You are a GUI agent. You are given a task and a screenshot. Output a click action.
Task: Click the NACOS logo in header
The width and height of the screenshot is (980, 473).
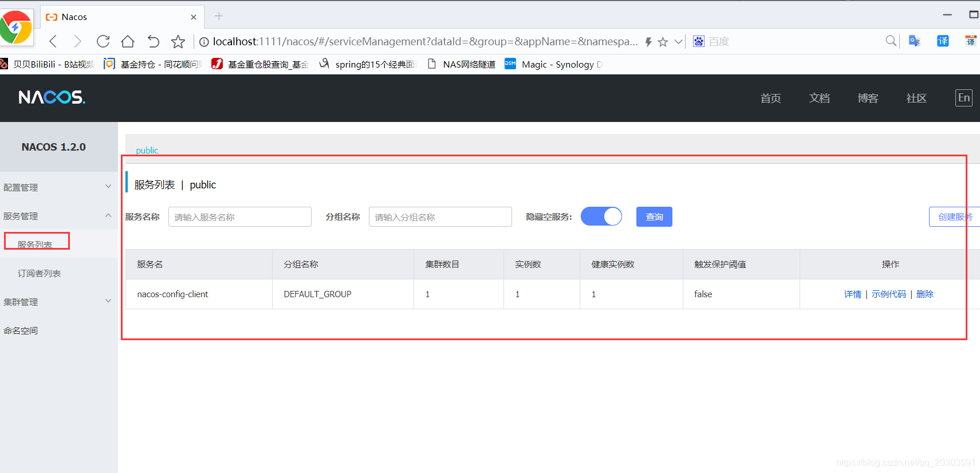[x=52, y=97]
